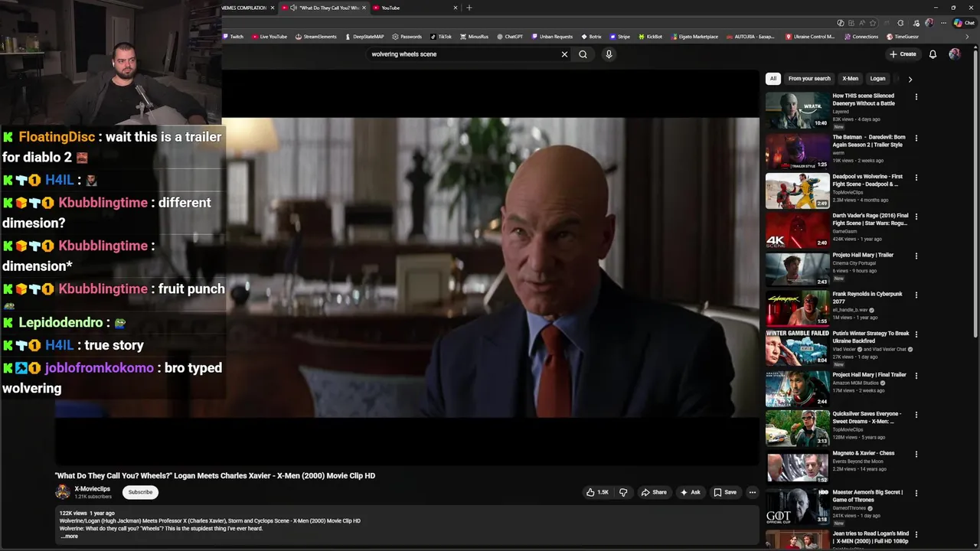Save the video to a playlist
Image resolution: width=980 pixels, height=551 pixels.
click(x=724, y=492)
